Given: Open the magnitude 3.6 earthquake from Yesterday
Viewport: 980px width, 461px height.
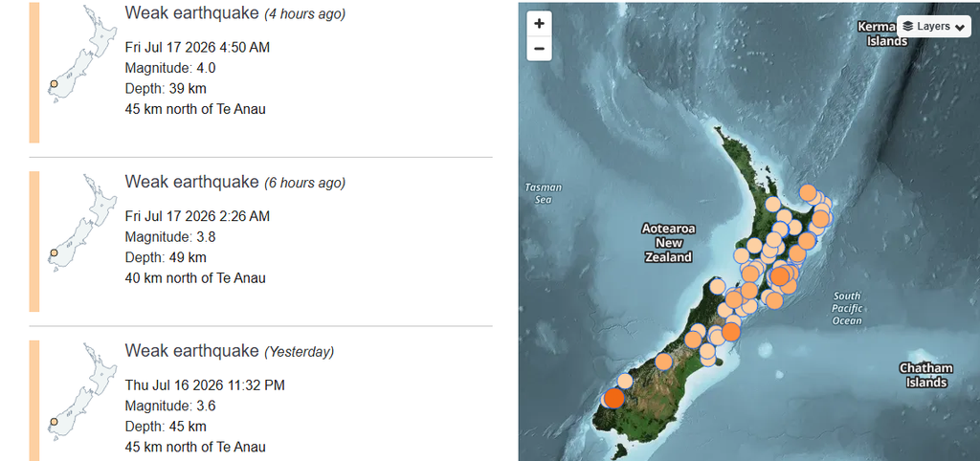Looking at the screenshot, I should point(260,401).
